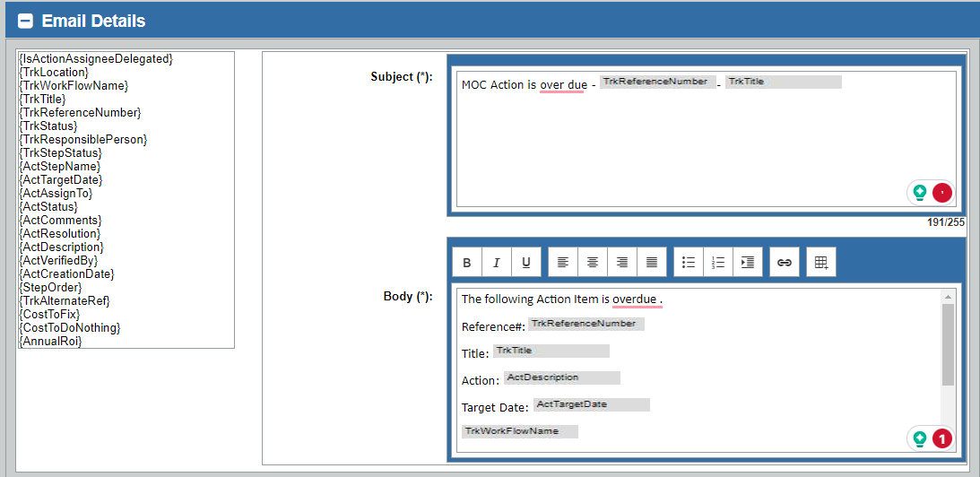Select {ActCreationDate} placeholder
The height and width of the screenshot is (477, 980).
click(x=67, y=273)
